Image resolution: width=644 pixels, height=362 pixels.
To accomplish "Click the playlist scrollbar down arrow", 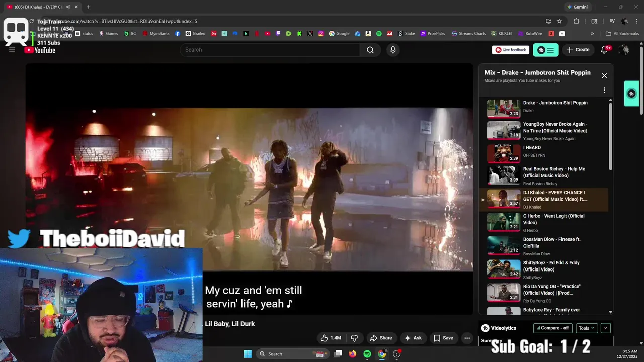I will [611, 312].
